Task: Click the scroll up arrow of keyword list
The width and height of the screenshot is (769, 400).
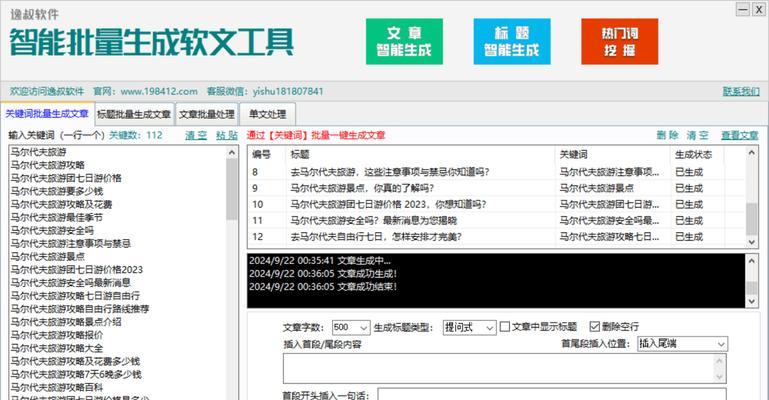Action: tap(232, 152)
